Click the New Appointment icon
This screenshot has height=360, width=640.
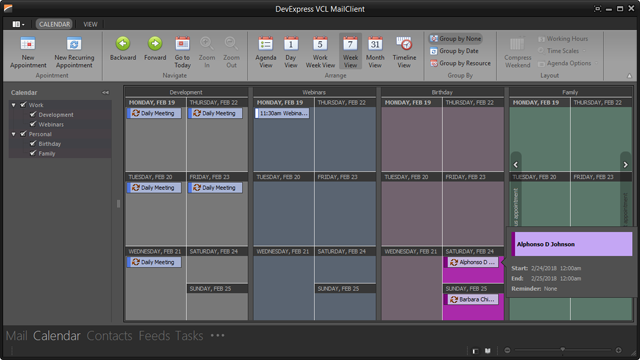[28, 44]
